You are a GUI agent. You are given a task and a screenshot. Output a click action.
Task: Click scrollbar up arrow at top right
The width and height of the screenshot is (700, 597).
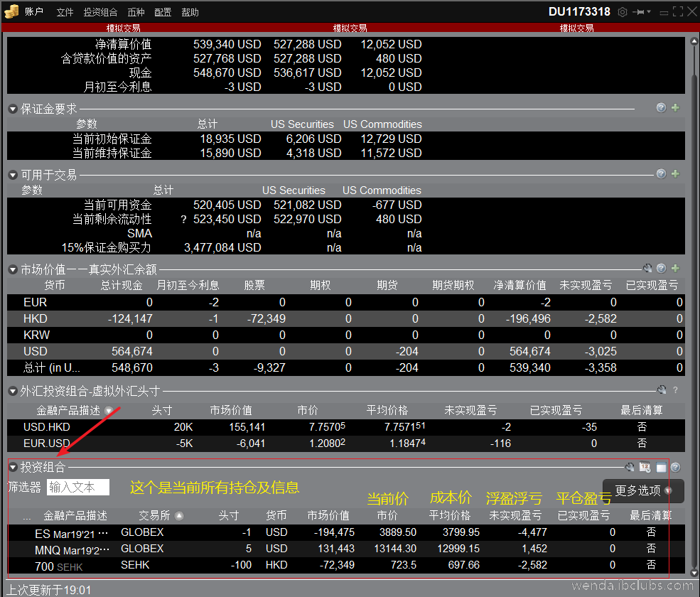(694, 41)
